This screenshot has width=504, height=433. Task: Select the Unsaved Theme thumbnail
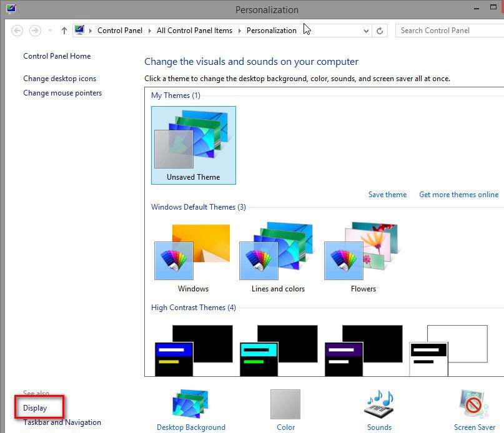pos(194,145)
